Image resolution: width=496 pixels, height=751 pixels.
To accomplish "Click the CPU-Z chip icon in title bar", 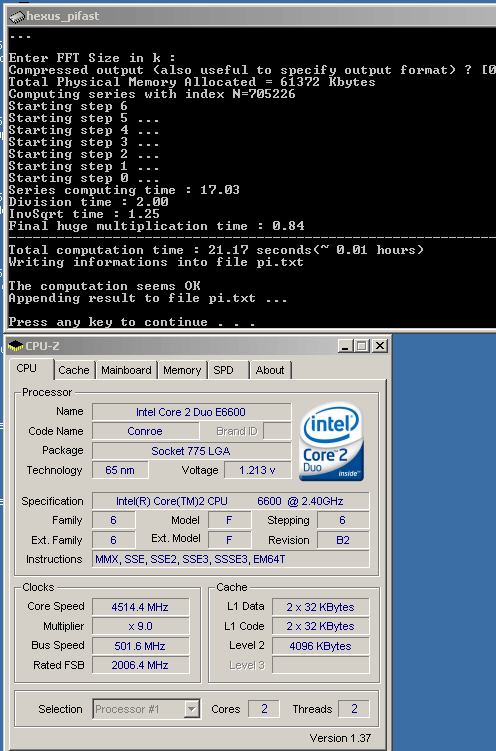I will tap(16, 346).
